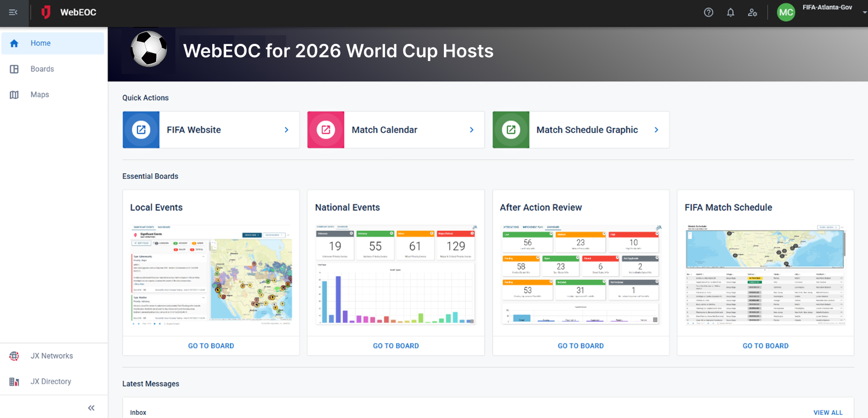Image resolution: width=868 pixels, height=418 pixels.
Task: Toggle the hamburger menu collapse icon
Action: tap(13, 12)
